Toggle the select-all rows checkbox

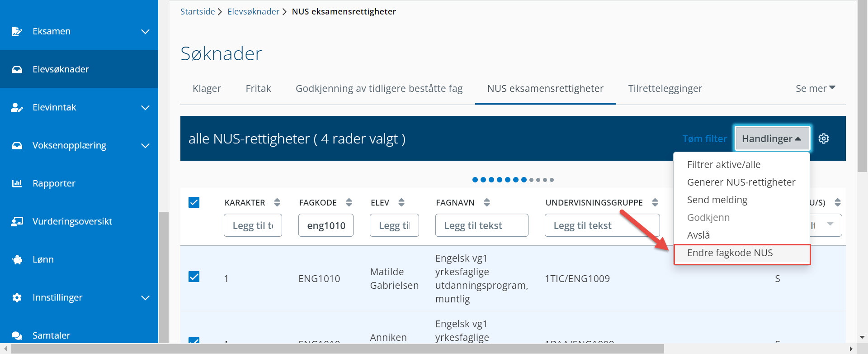(194, 202)
